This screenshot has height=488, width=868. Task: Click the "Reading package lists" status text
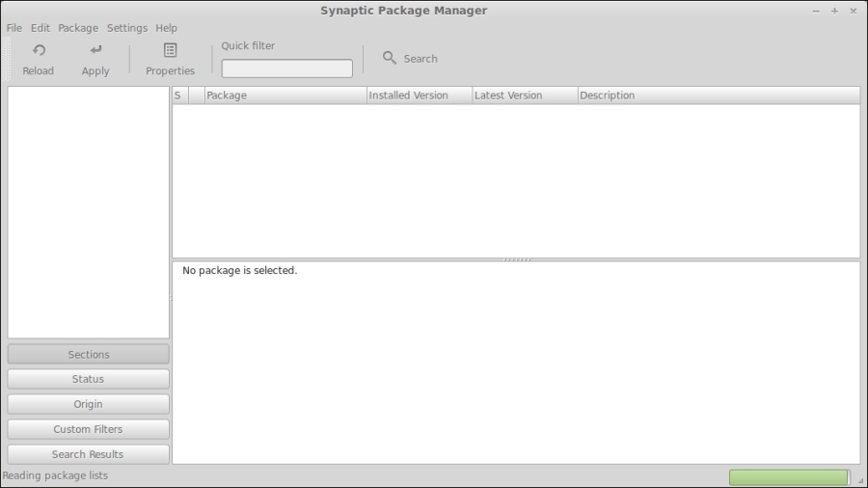coord(55,475)
